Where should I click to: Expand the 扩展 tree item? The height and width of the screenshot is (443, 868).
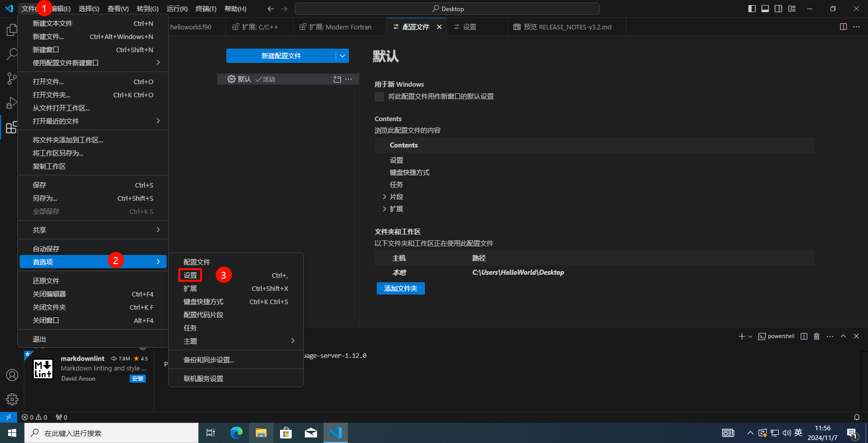click(x=384, y=209)
